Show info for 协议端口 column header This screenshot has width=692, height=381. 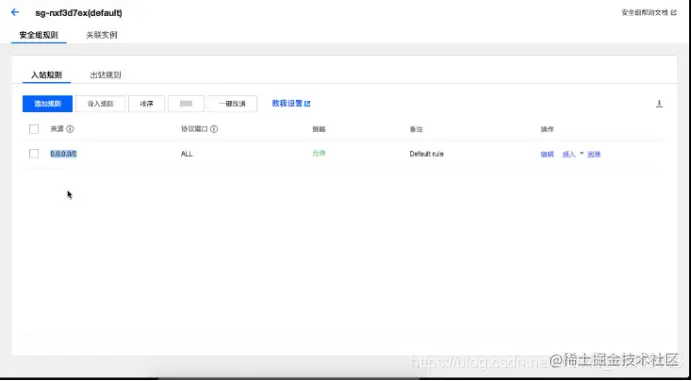point(214,129)
